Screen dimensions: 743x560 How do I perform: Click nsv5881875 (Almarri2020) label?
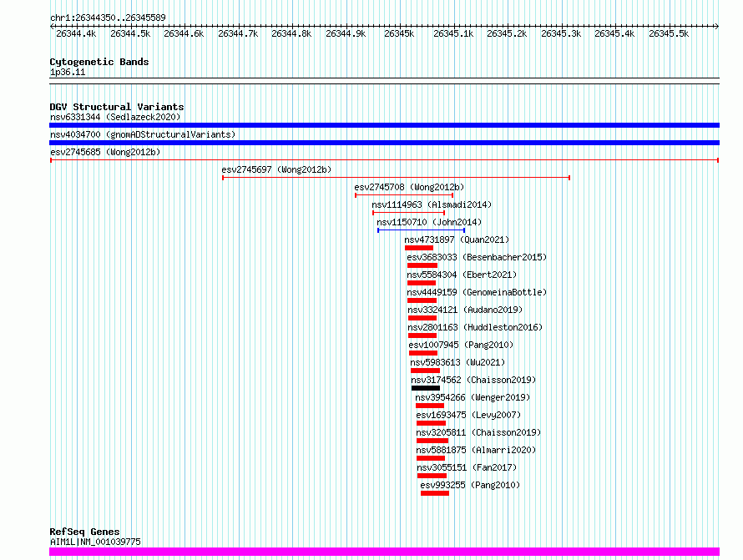(476, 450)
